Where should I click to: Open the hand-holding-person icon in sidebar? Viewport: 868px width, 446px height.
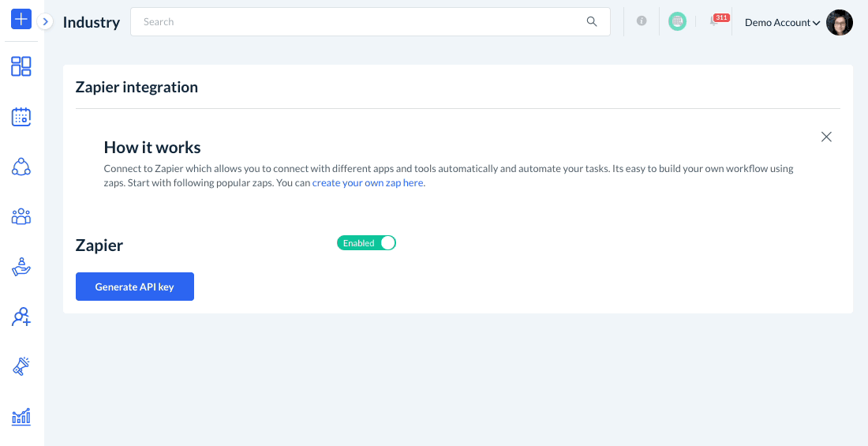click(21, 267)
